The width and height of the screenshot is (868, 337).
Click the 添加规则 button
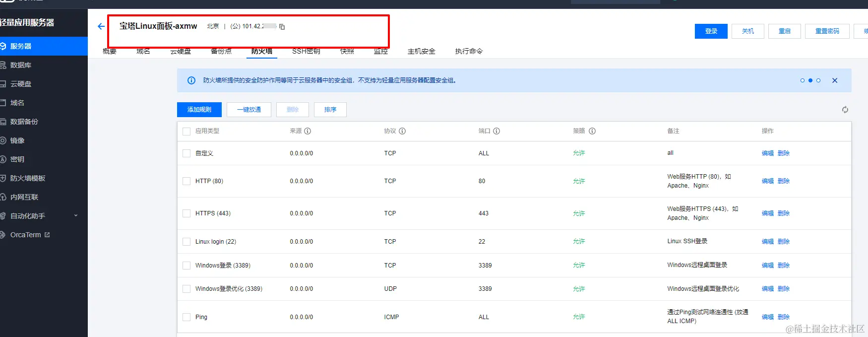[199, 110]
